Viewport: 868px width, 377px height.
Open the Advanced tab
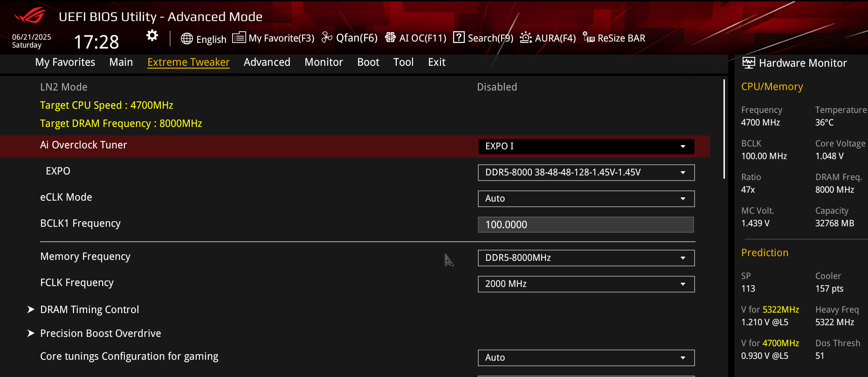(x=267, y=62)
